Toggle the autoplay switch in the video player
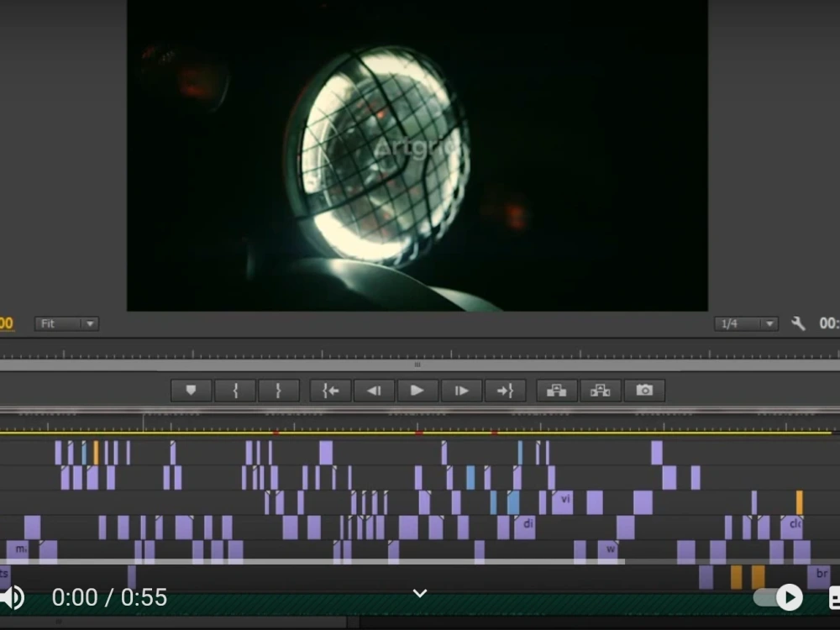Viewport: 840px width, 630px height. [x=778, y=597]
